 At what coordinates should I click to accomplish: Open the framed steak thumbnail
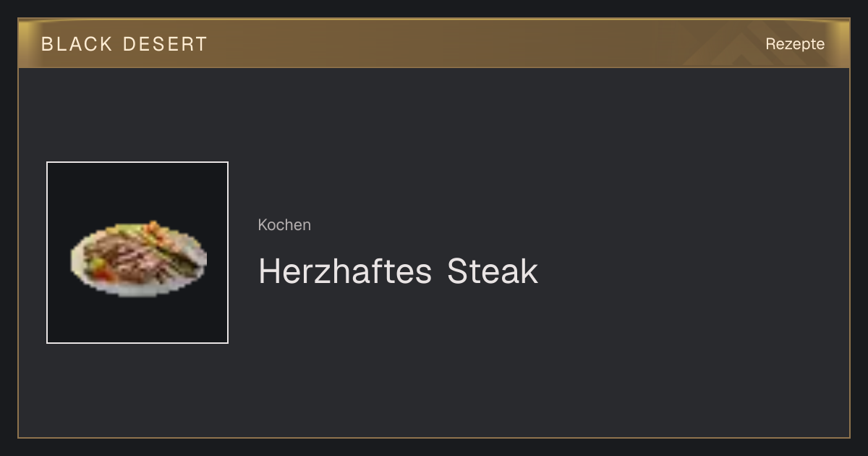(137, 253)
